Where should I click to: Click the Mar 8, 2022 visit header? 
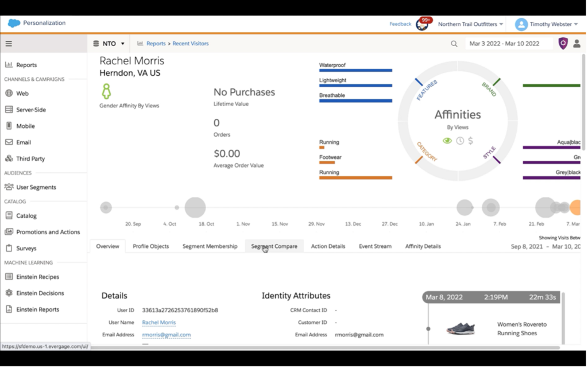pos(492,297)
